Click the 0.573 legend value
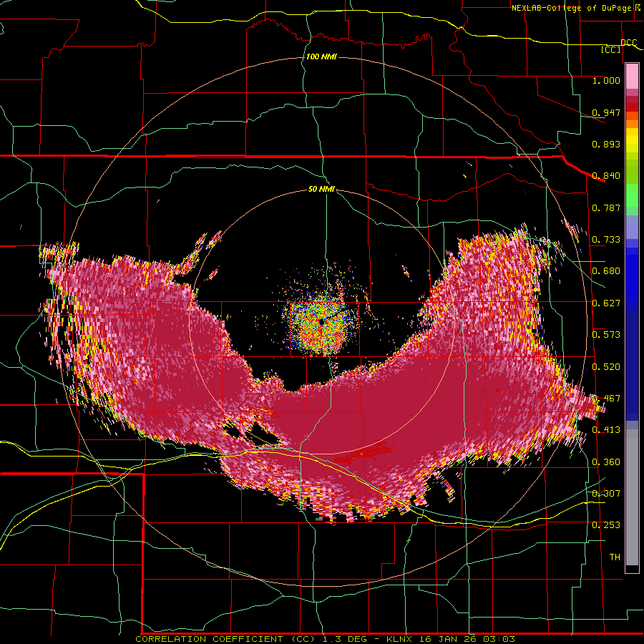The width and height of the screenshot is (644, 644). coord(606,335)
